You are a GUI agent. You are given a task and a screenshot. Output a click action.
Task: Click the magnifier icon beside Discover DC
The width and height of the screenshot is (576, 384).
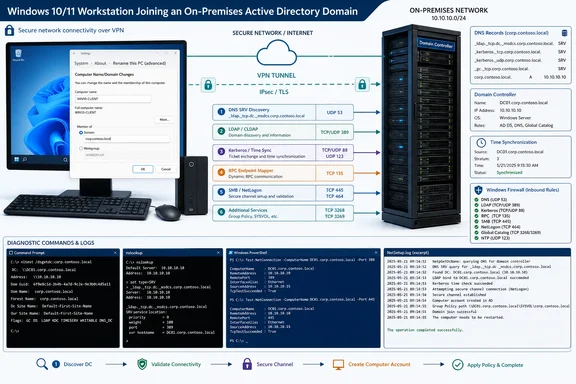pos(42,364)
